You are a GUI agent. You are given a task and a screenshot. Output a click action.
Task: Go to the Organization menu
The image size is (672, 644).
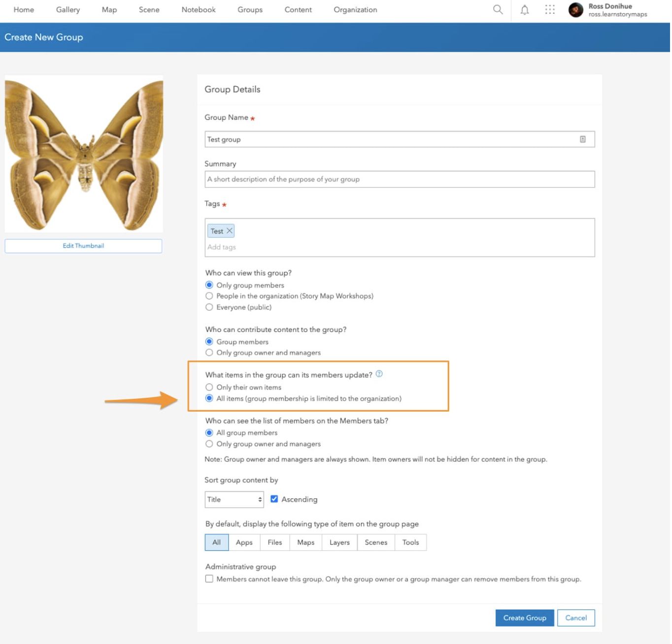[356, 10]
